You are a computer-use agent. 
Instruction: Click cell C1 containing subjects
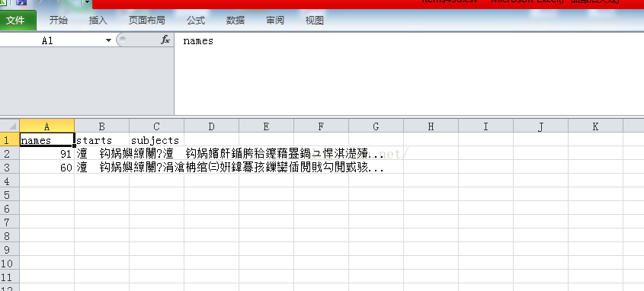156,139
